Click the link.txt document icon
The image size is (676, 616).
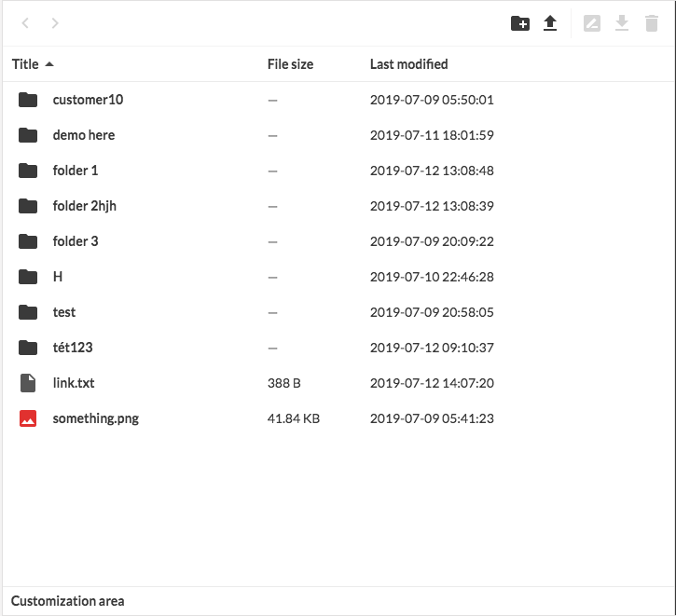pyautogui.click(x=28, y=383)
